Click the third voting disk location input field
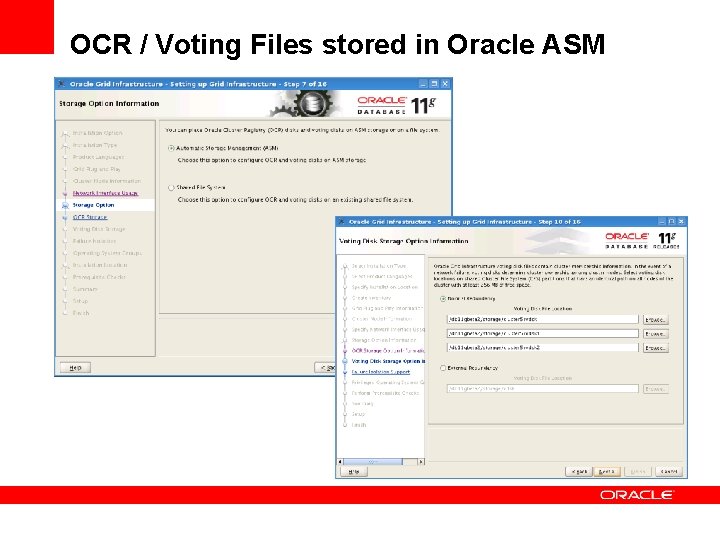This screenshot has width=720, height=540. coord(542,348)
